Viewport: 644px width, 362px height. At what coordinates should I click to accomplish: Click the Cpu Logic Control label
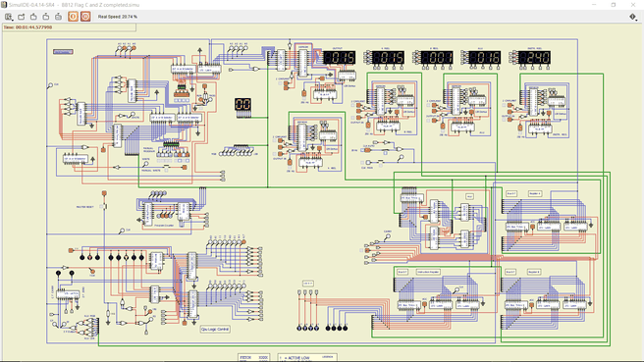215,330
